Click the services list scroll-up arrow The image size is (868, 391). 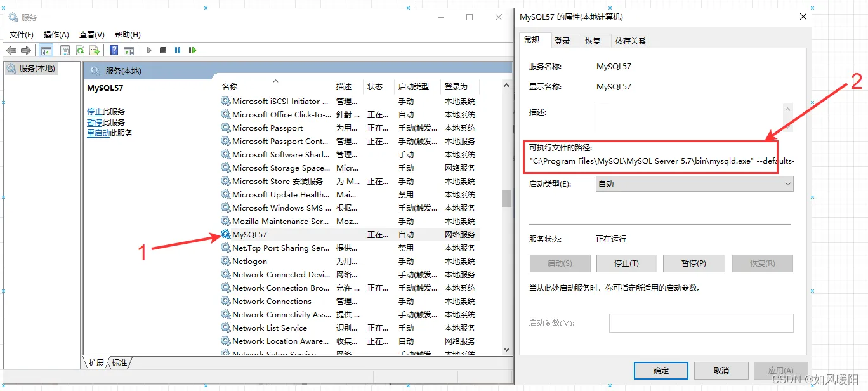pos(506,86)
